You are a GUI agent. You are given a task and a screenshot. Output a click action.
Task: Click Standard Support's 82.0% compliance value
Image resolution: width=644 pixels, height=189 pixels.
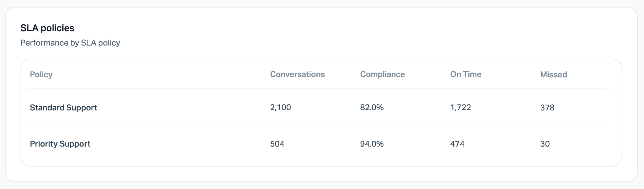372,108
